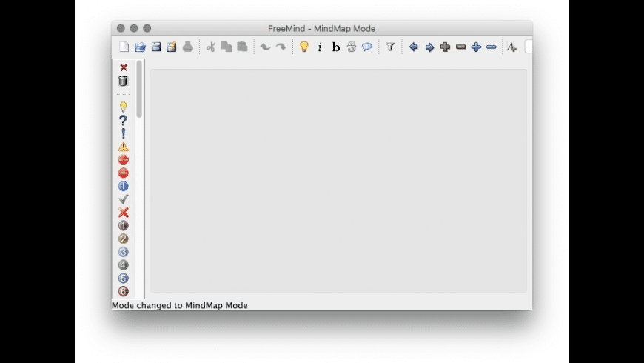This screenshot has width=644, height=363.
Task: Select the red no-entry icon
Action: click(x=123, y=173)
